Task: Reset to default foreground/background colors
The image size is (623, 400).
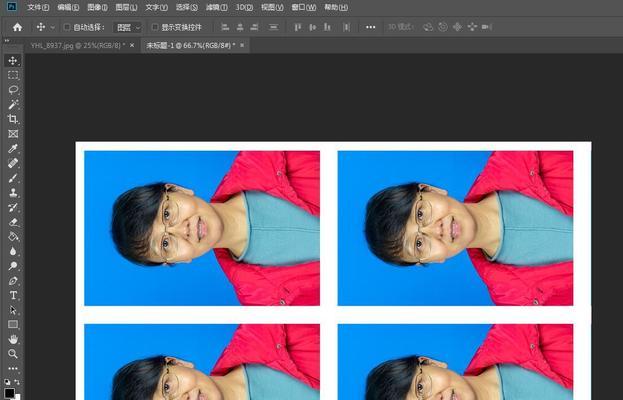Action: pos(7,382)
